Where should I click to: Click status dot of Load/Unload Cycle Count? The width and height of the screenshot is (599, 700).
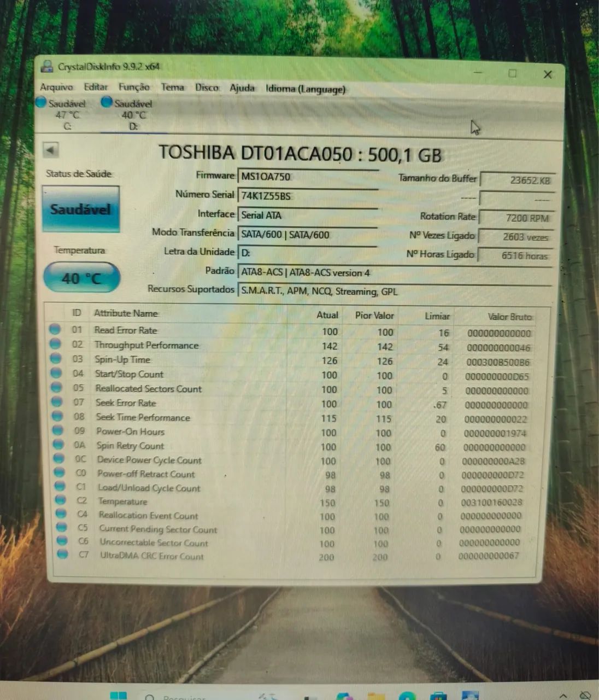(x=61, y=486)
